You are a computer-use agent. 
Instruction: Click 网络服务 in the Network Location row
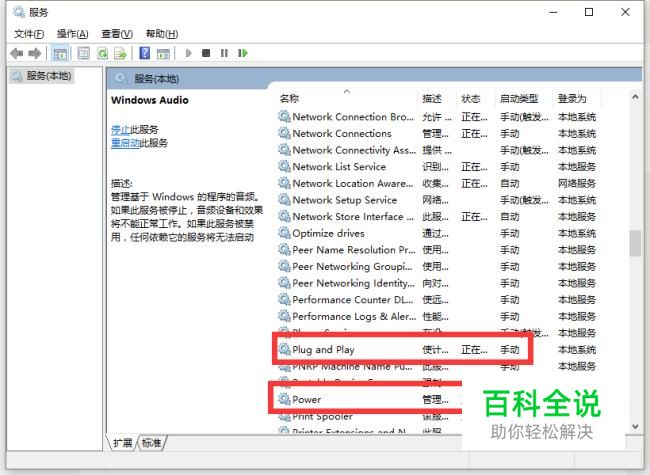577,183
